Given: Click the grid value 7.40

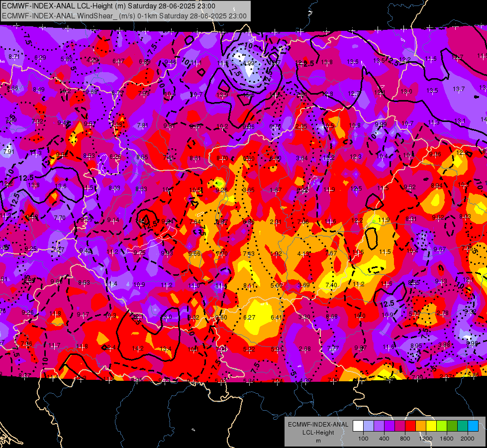Looking at the screenshot, I should tap(331, 285).
